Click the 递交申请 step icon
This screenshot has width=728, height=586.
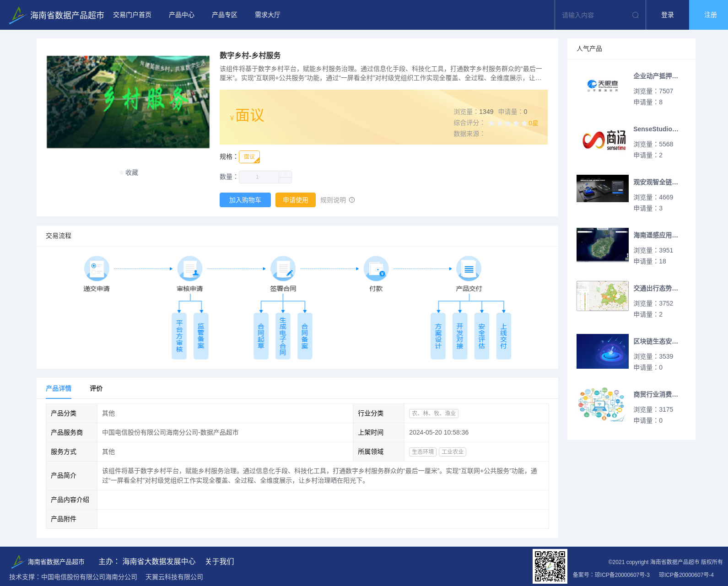pos(97,269)
